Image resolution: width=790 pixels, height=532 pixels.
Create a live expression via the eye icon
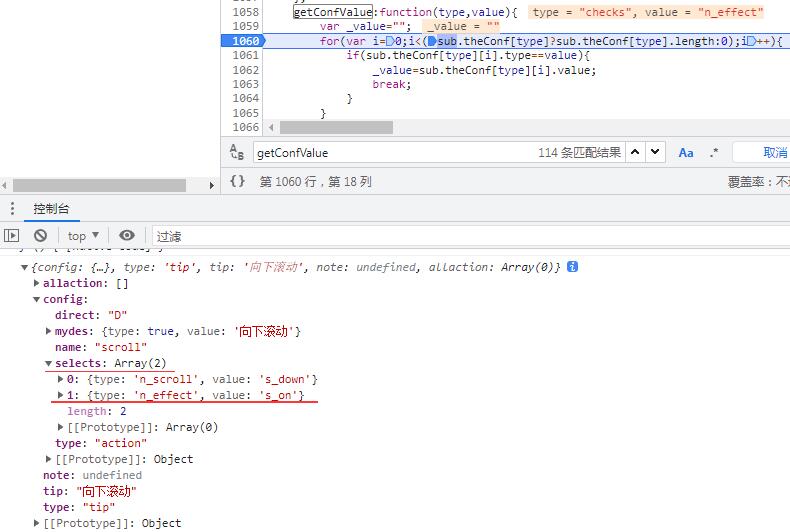(x=127, y=235)
